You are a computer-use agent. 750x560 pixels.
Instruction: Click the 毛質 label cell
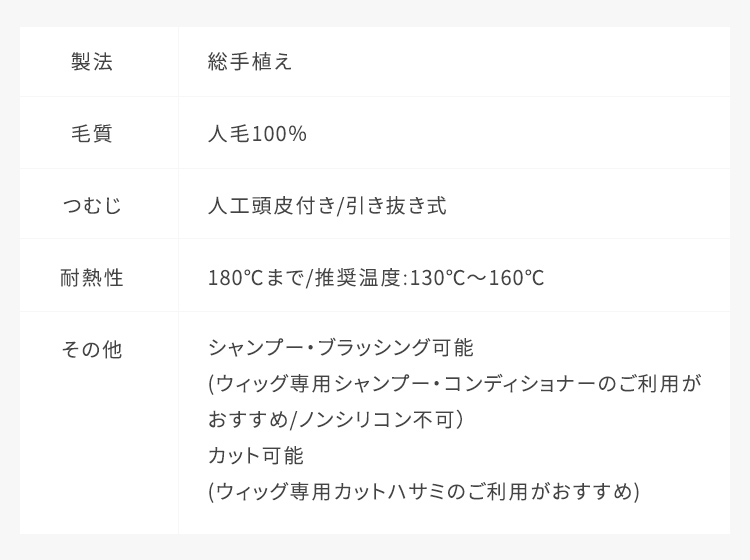pyautogui.click(x=91, y=133)
